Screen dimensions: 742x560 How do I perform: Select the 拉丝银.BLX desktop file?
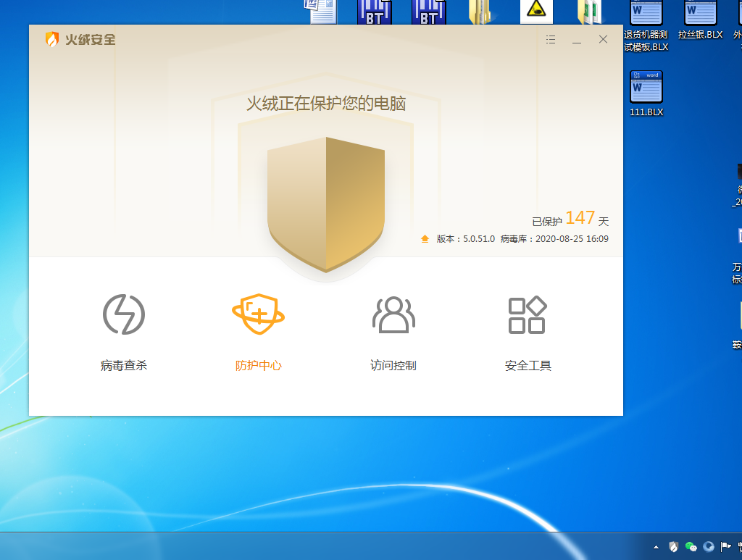(x=701, y=20)
